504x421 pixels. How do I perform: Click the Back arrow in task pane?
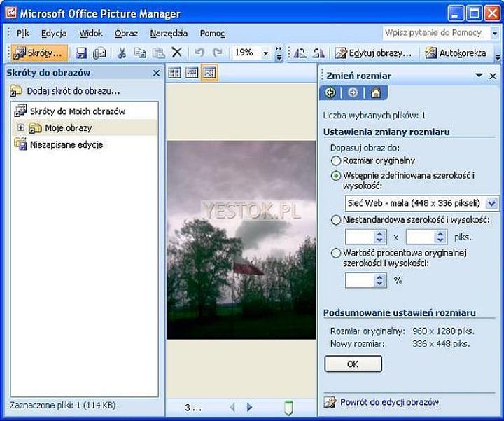click(330, 92)
